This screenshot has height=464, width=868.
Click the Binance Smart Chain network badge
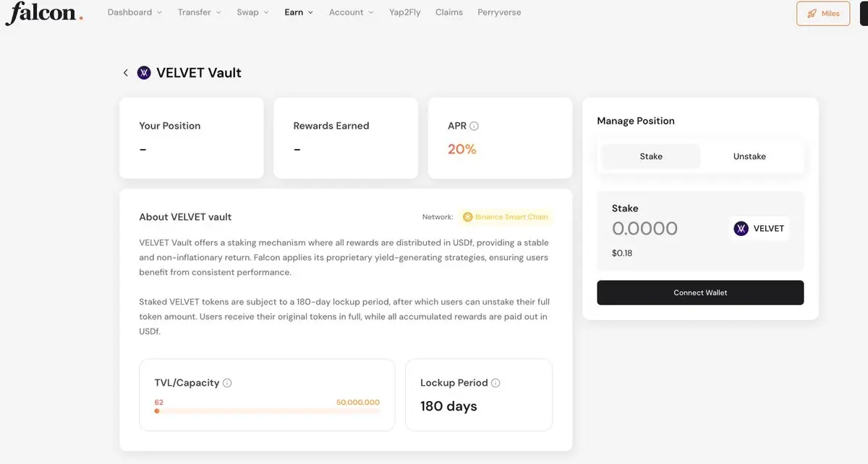click(x=506, y=217)
